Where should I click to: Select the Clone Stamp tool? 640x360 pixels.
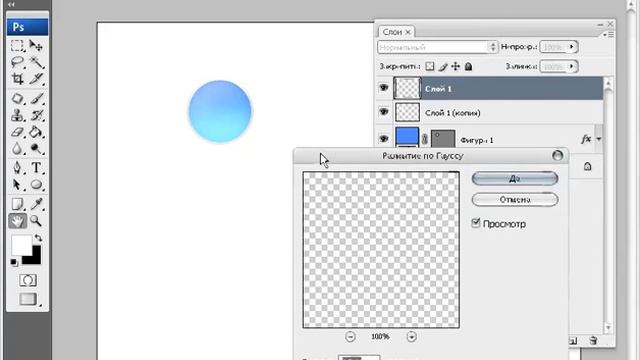[17, 116]
